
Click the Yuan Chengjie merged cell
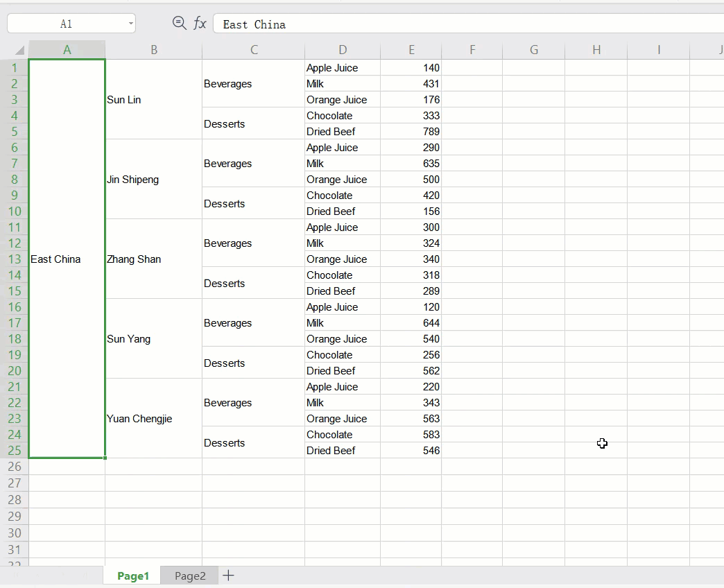coord(154,419)
